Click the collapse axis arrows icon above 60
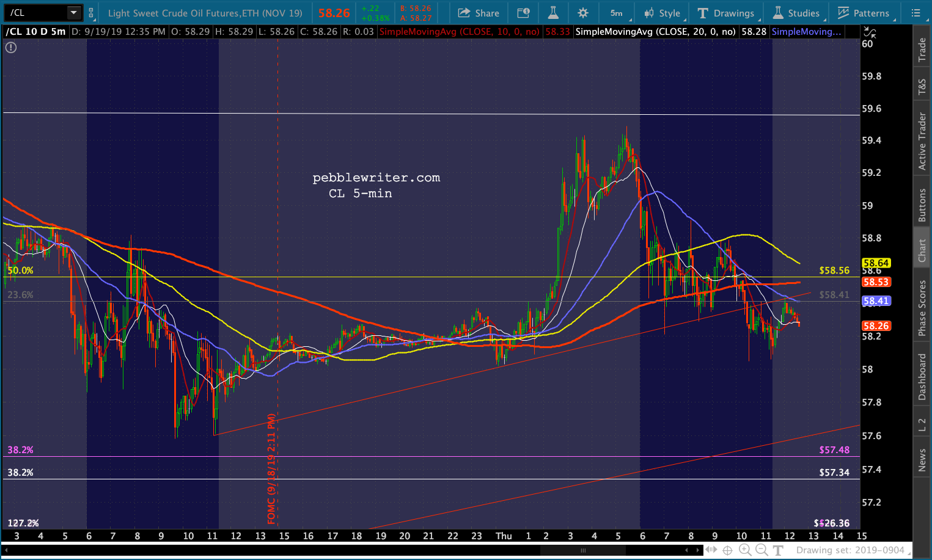Image resolution: width=932 pixels, height=560 pixels. point(869,32)
